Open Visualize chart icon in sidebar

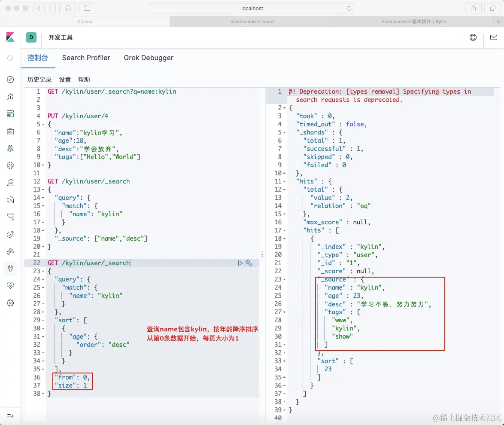10,97
